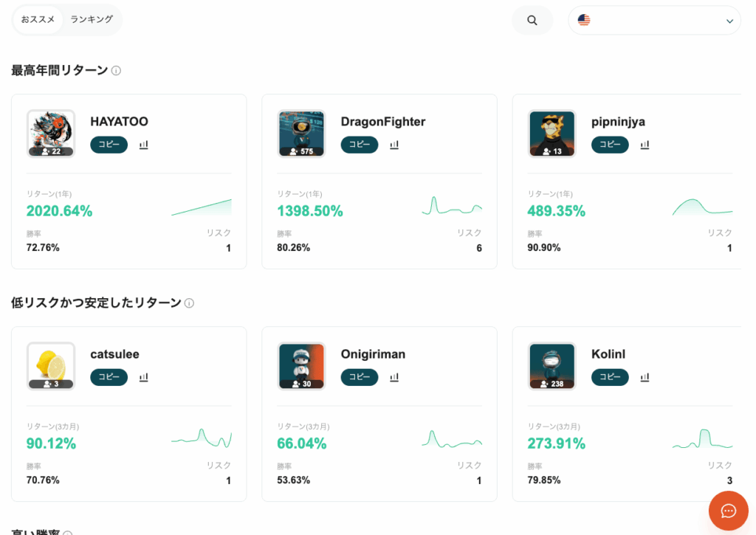This screenshot has width=756, height=535.
Task: Click the HAYATOO return sparkline chart
Action: 201,207
